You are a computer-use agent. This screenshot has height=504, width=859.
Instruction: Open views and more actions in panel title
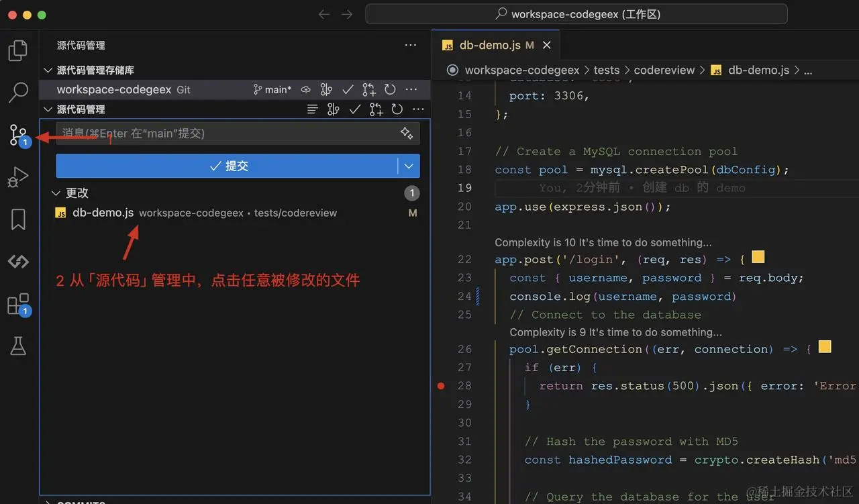click(x=411, y=45)
